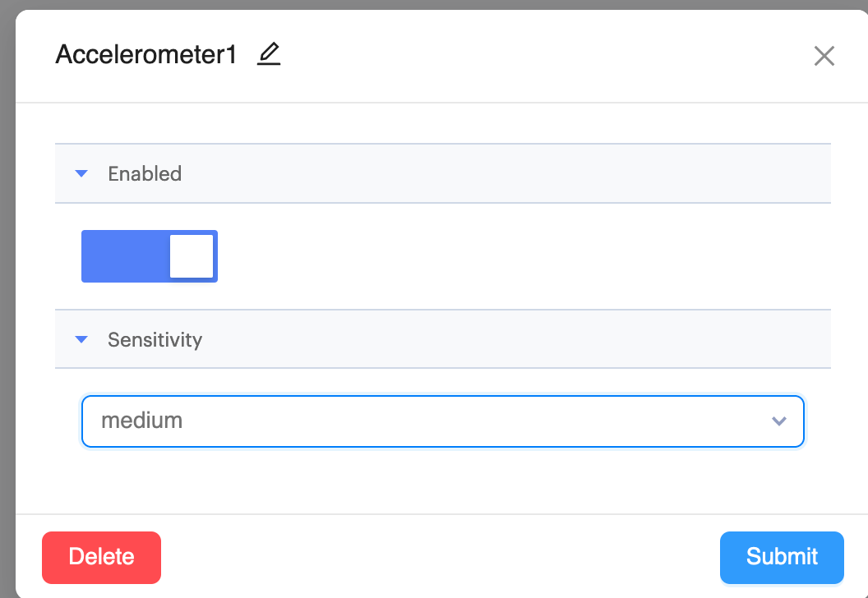Click the empty space right of the Enabled switch
Viewport: 868px width, 598px height.
[493, 256]
